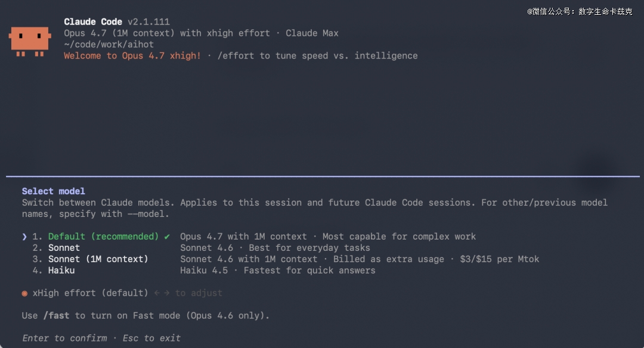Click the selection arrow cursor before option 1
Image resolution: width=644 pixels, height=348 pixels.
tap(24, 237)
